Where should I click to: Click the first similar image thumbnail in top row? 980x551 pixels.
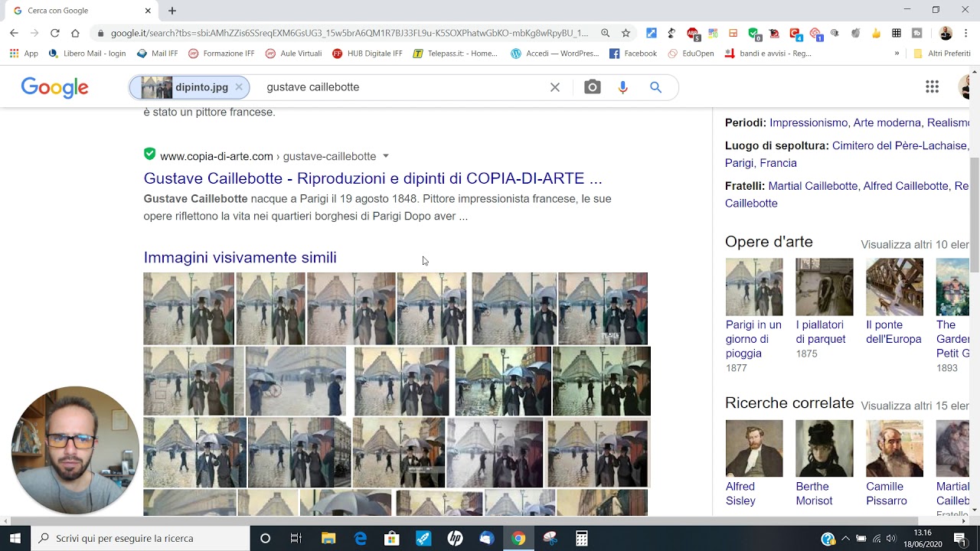tap(188, 308)
